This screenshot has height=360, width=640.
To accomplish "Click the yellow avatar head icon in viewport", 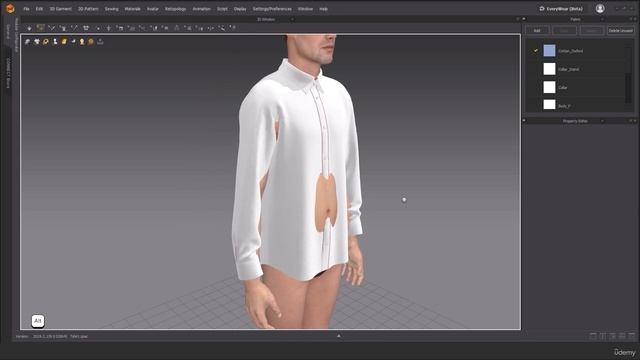I will point(82,42).
